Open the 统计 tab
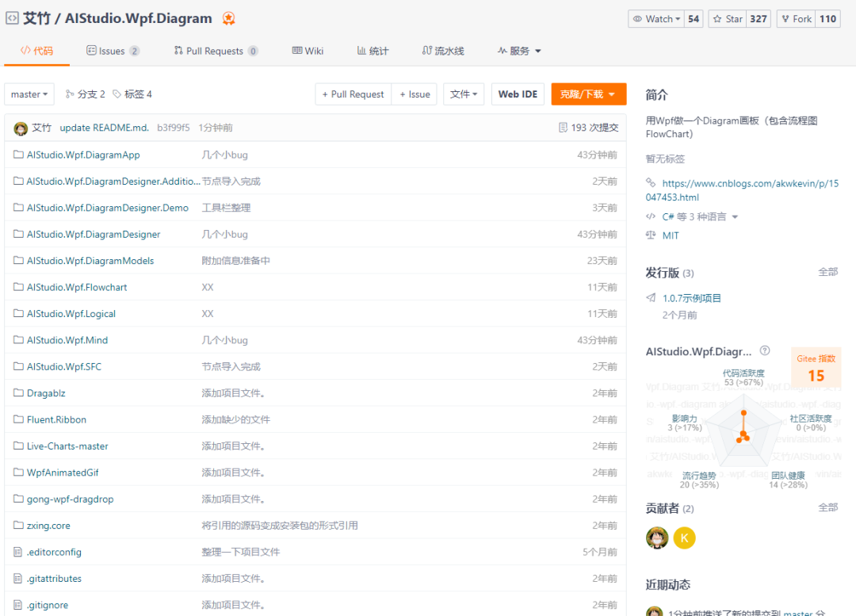Screen dimensions: 856x616 pos(373,51)
